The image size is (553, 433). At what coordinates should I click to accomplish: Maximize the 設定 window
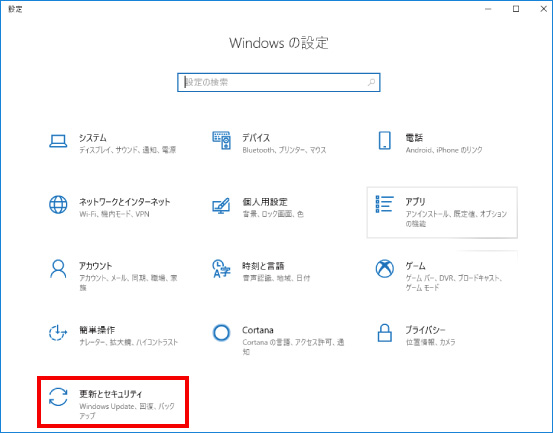tap(516, 9)
